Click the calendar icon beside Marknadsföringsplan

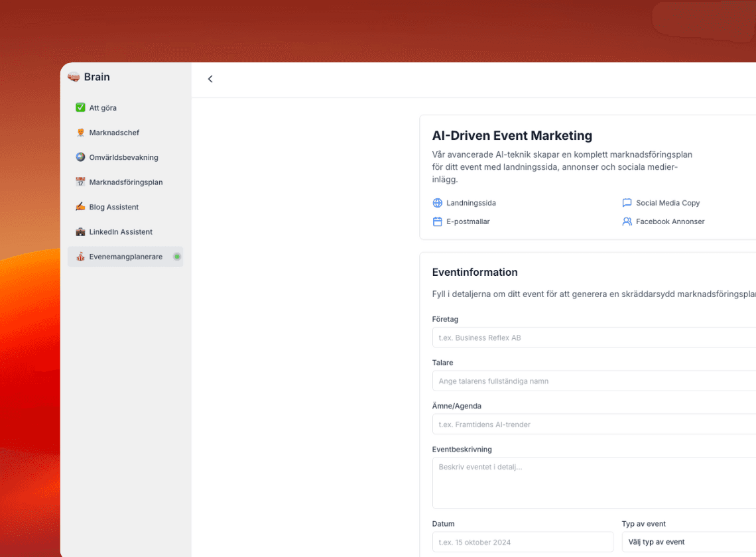pyautogui.click(x=80, y=182)
